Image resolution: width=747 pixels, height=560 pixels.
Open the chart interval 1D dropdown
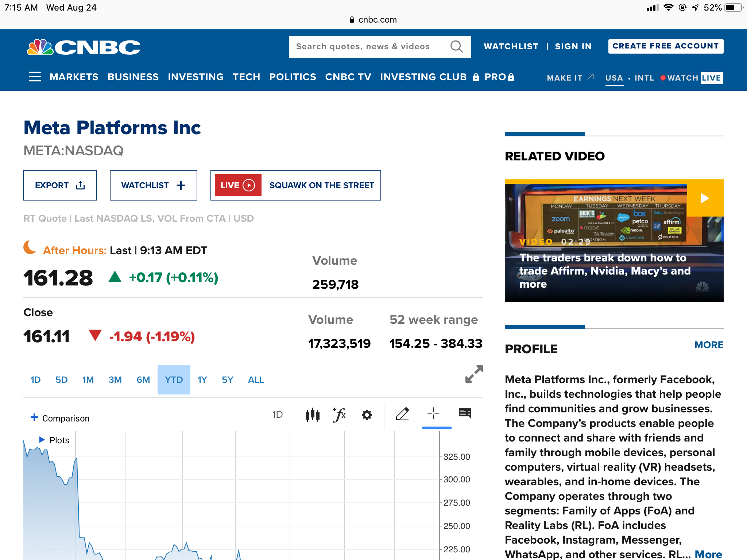point(278,415)
